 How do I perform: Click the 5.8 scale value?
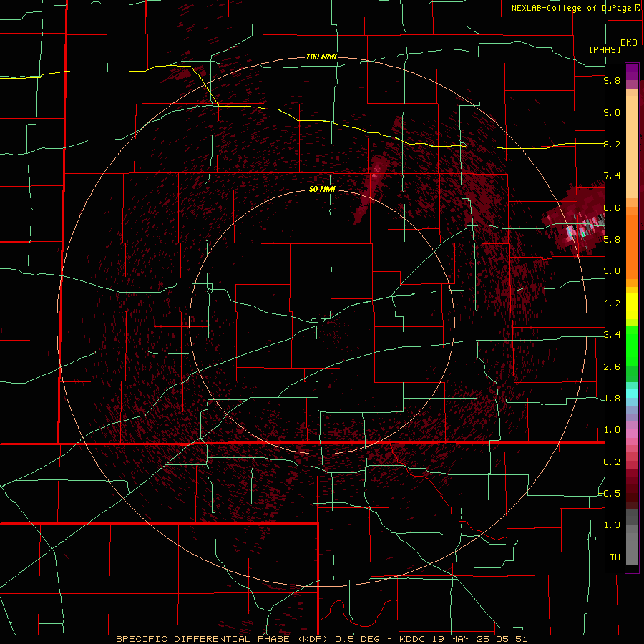pos(612,240)
